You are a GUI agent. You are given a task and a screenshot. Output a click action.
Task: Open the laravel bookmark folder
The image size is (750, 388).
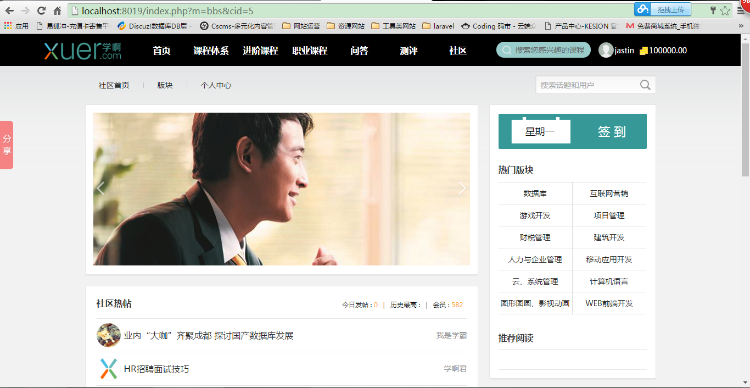(438, 26)
